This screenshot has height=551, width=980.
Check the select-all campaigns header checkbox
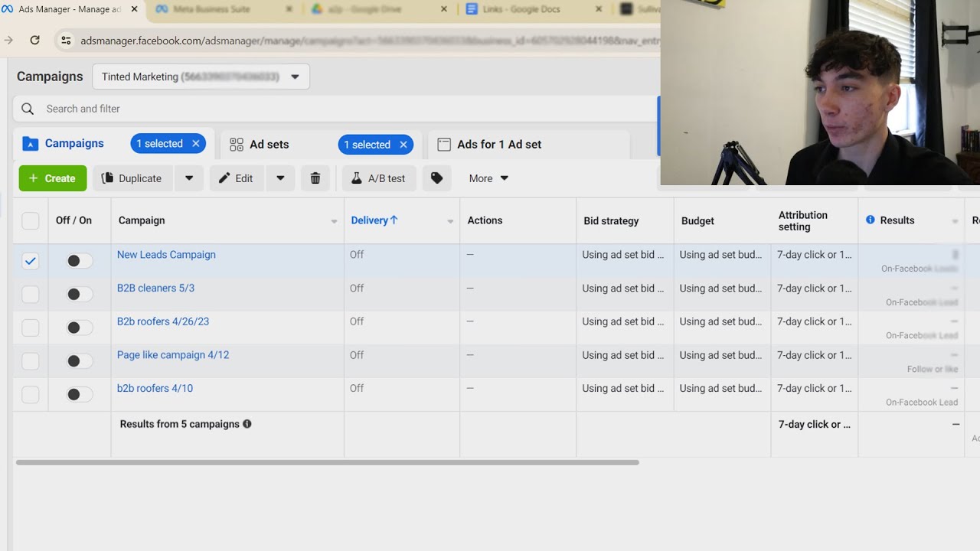(x=31, y=221)
